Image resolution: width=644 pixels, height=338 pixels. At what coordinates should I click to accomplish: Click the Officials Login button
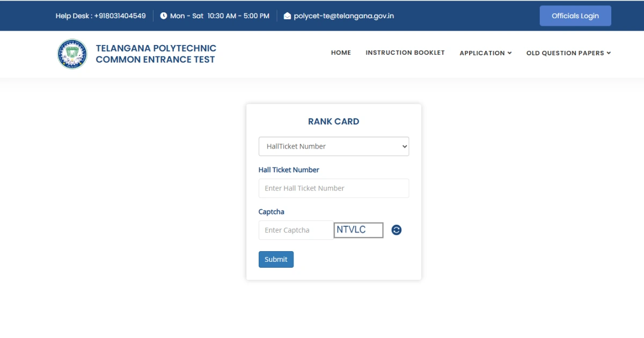click(x=575, y=16)
